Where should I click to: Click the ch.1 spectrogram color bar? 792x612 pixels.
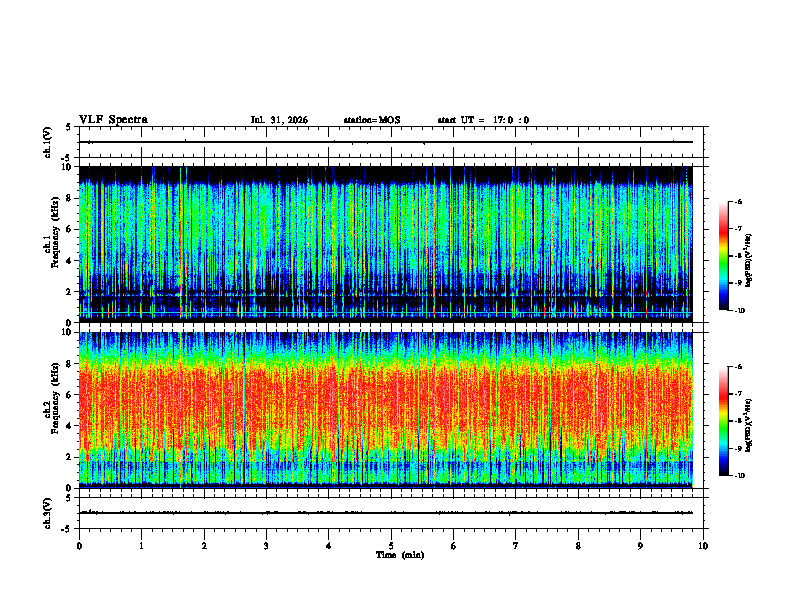[724, 256]
